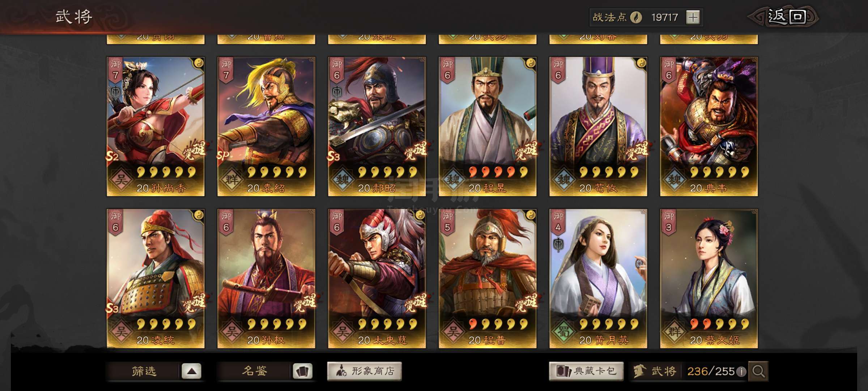Click the info icon next to 236/255
Screen dimensions: 868x391
click(741, 371)
